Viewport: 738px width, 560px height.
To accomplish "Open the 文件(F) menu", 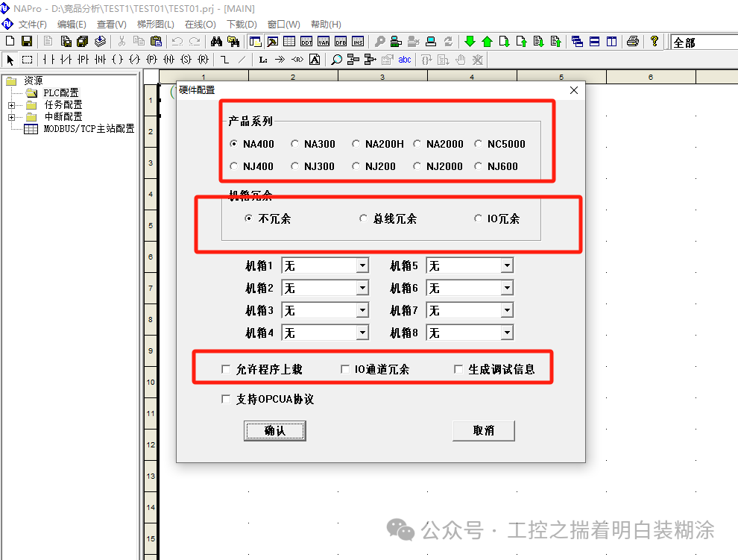I will pyautogui.click(x=33, y=25).
